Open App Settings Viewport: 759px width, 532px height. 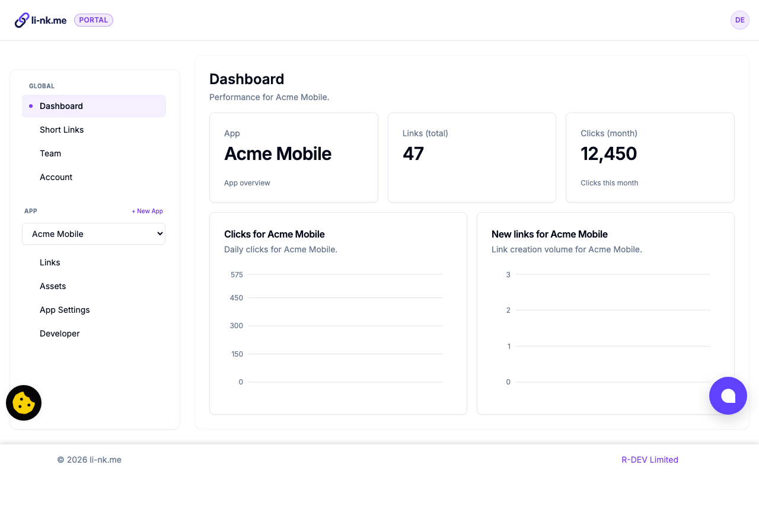(94, 310)
